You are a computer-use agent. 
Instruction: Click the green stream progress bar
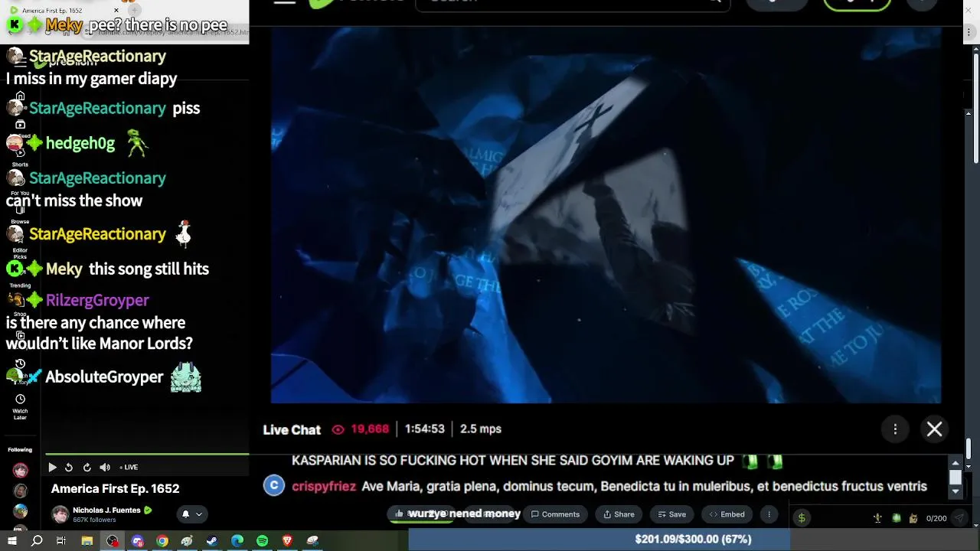tap(147, 455)
